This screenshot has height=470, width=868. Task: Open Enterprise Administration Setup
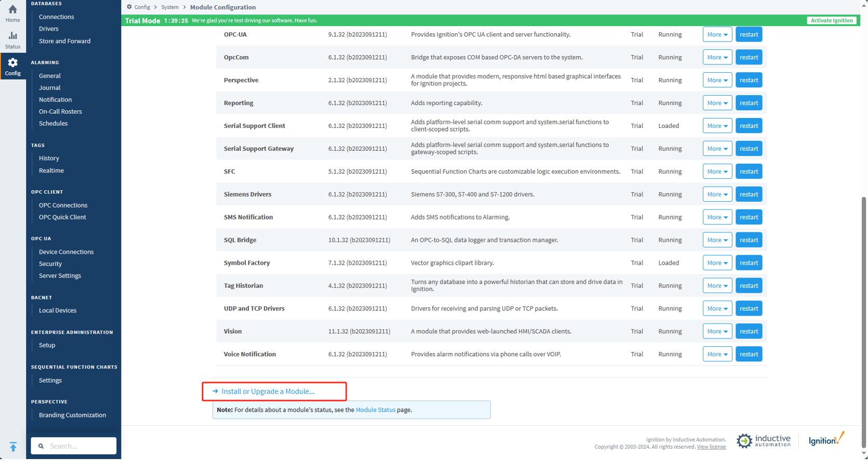tap(47, 345)
